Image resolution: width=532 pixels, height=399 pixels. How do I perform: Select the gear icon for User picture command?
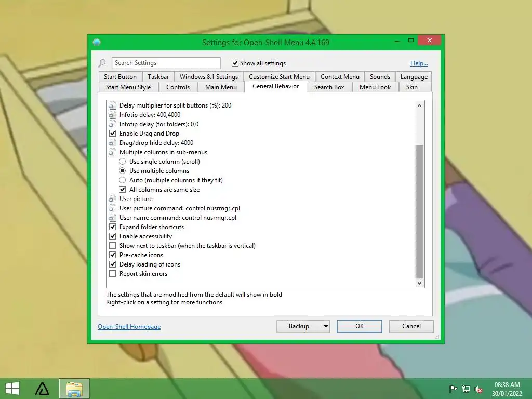coord(112,208)
